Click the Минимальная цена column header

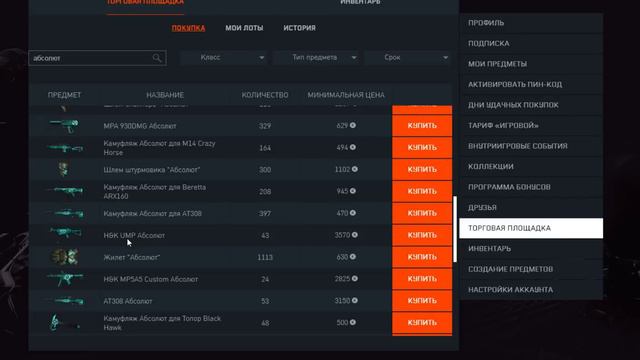pos(346,95)
